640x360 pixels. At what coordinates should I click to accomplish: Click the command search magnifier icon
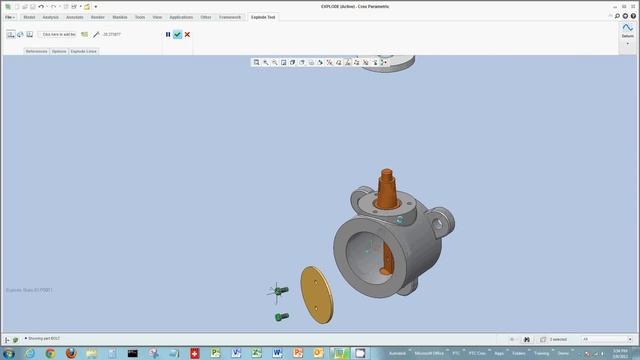(x=617, y=16)
